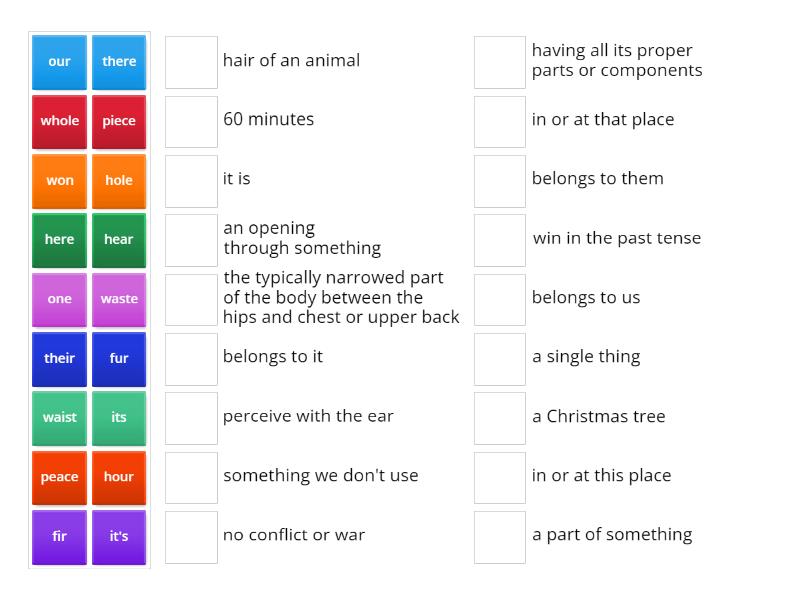The image size is (800, 600).
Task: Choose the word 'won'
Action: (59, 180)
